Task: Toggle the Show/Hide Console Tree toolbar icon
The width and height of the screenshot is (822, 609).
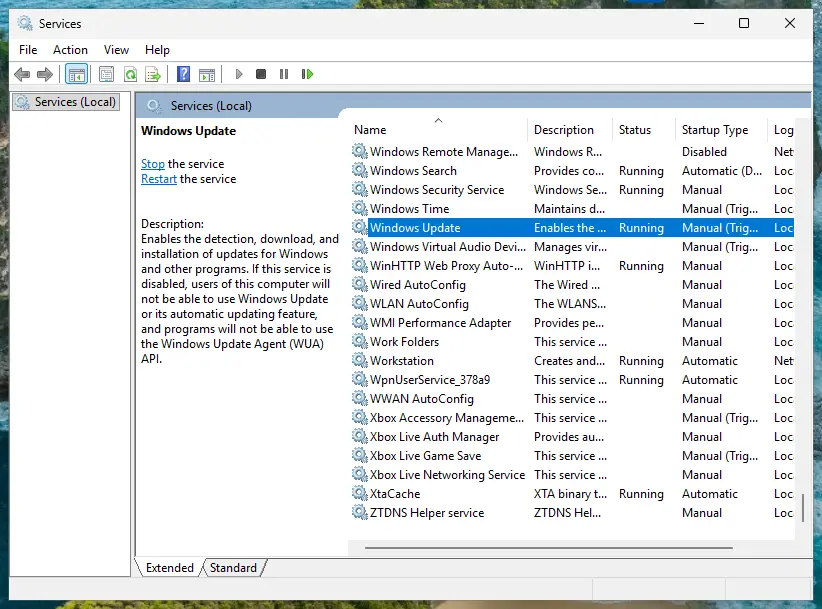Action: pos(77,74)
